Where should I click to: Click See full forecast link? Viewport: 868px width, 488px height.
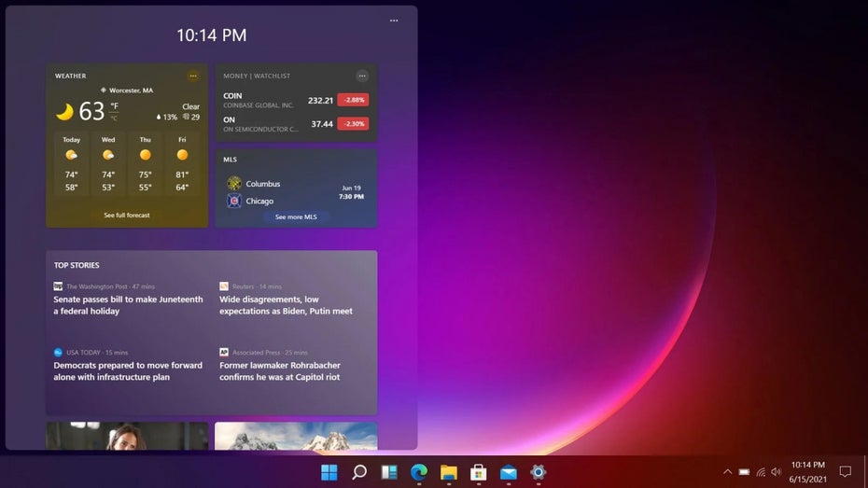tap(127, 216)
